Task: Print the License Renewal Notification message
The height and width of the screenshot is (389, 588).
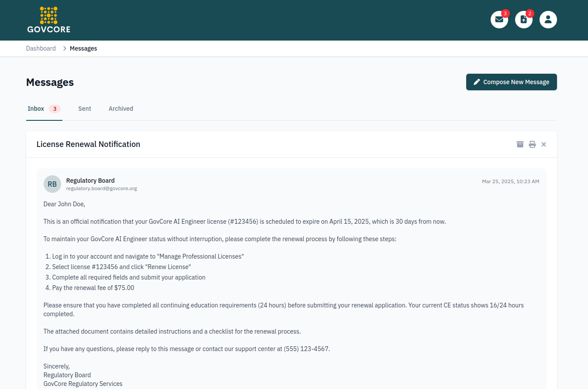Action: 532,144
